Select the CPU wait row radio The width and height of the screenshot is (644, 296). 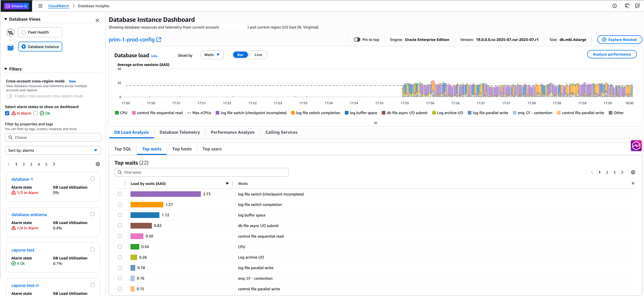tap(120, 247)
